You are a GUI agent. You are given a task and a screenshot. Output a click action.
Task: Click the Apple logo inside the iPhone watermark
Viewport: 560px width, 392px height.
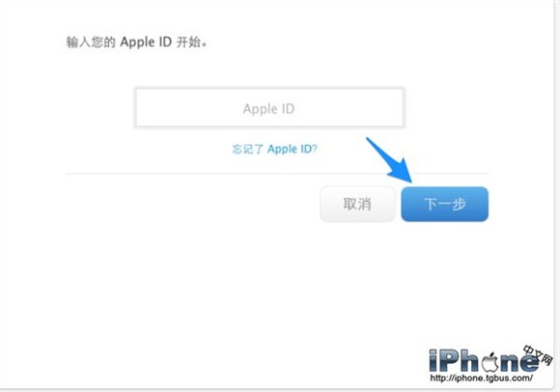pos(491,362)
